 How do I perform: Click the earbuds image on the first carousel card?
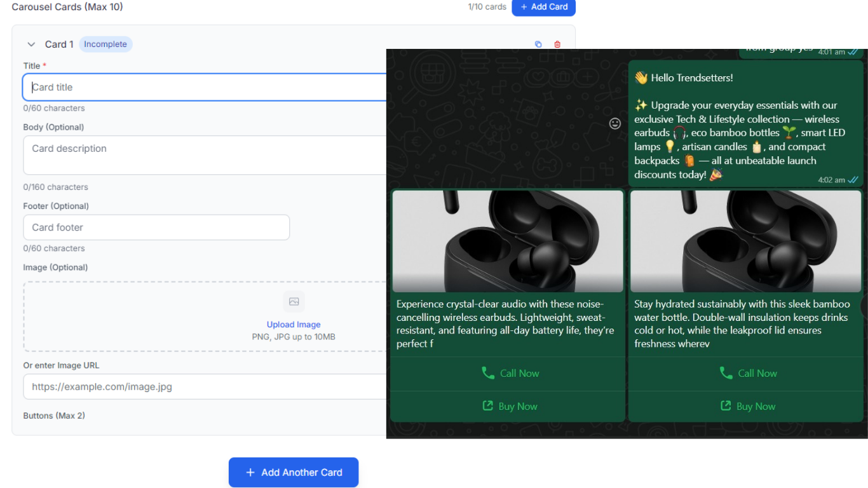507,241
